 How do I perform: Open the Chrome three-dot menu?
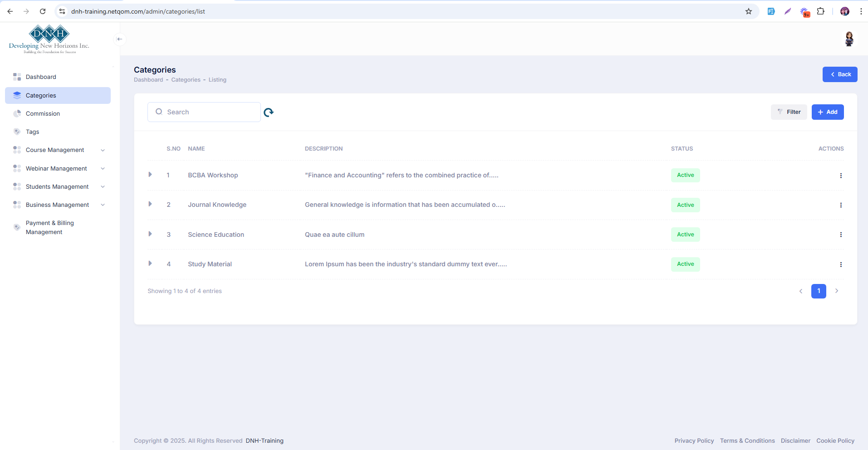pyautogui.click(x=861, y=11)
